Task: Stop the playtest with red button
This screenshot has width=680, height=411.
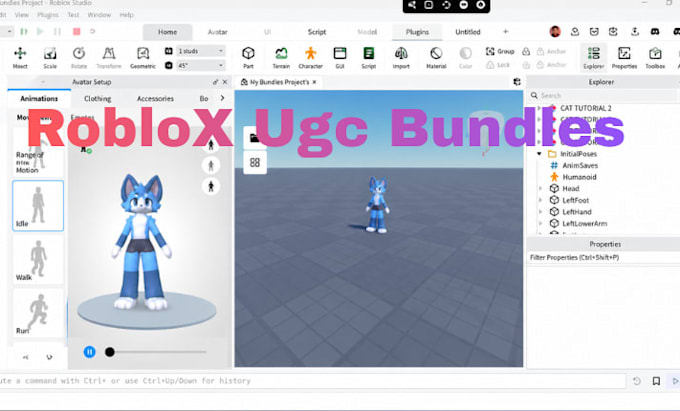Action: click(x=77, y=31)
